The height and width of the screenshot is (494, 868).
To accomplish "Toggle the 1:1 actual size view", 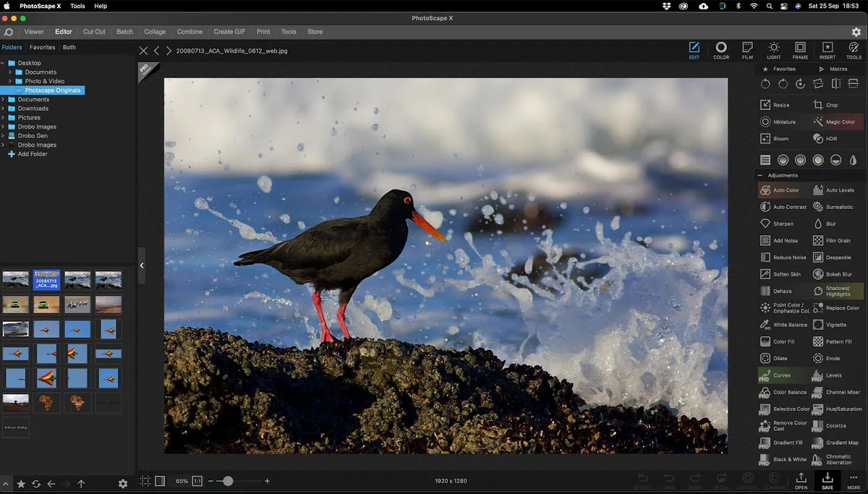I will pyautogui.click(x=197, y=481).
